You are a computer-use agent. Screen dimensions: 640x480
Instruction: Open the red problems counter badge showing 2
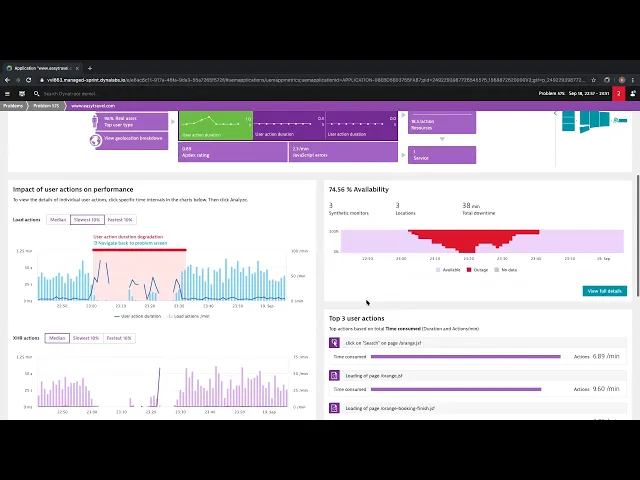(618, 93)
